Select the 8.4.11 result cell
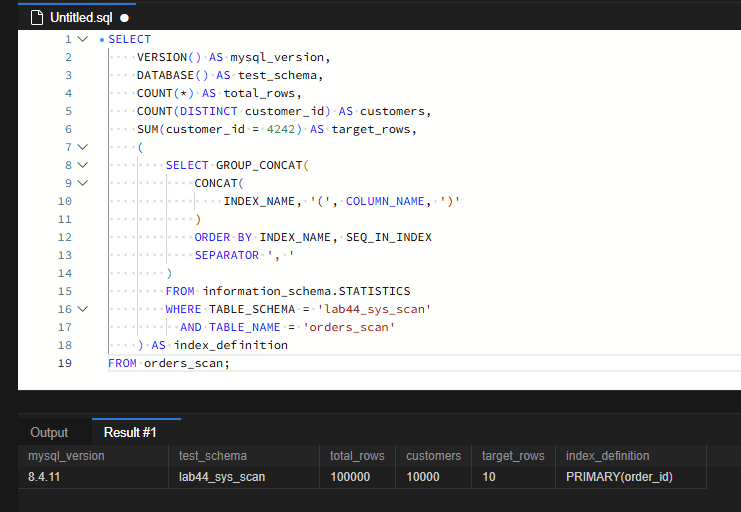 (93, 477)
